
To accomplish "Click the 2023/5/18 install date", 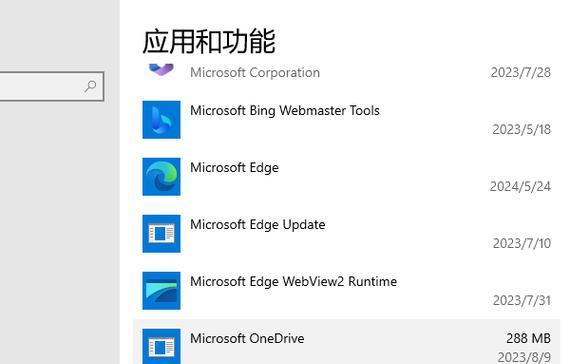I will click(522, 129).
